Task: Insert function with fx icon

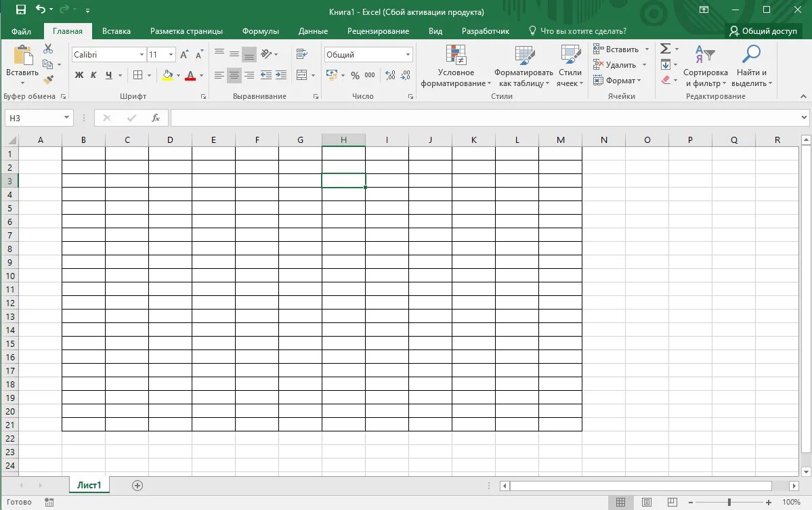Action: [155, 118]
